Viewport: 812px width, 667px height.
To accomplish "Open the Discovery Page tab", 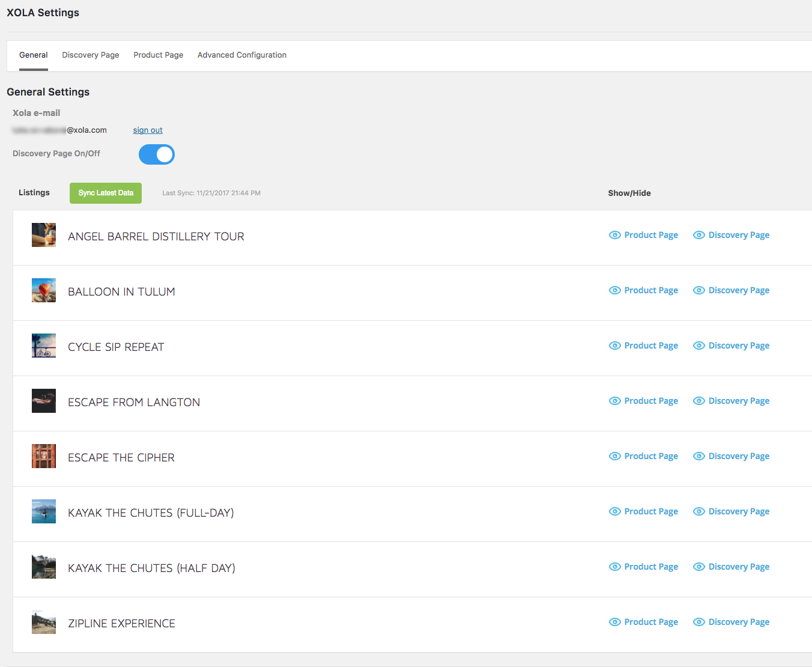I will [x=91, y=55].
